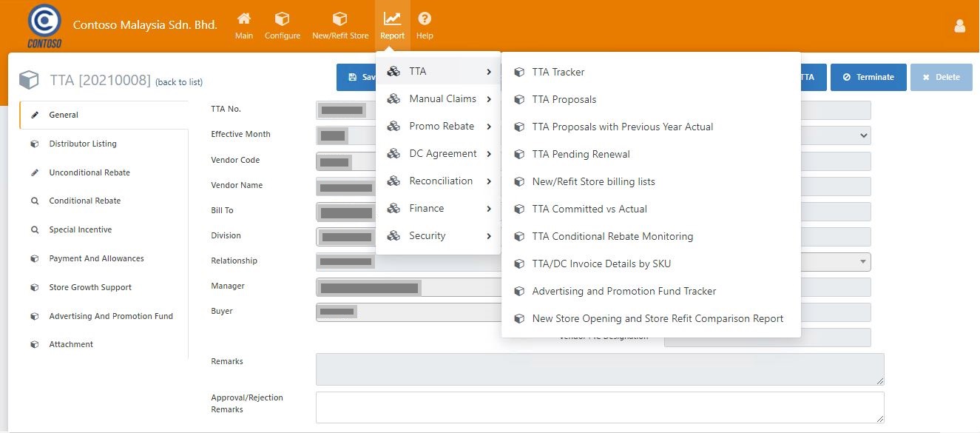Click the Main home icon
The image size is (980, 433).
pos(243,19)
